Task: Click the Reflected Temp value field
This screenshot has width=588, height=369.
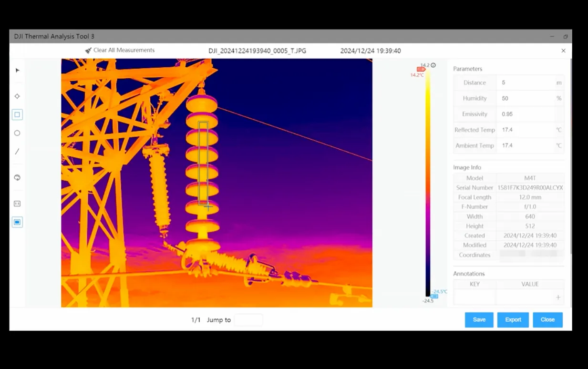Action: 525,130
